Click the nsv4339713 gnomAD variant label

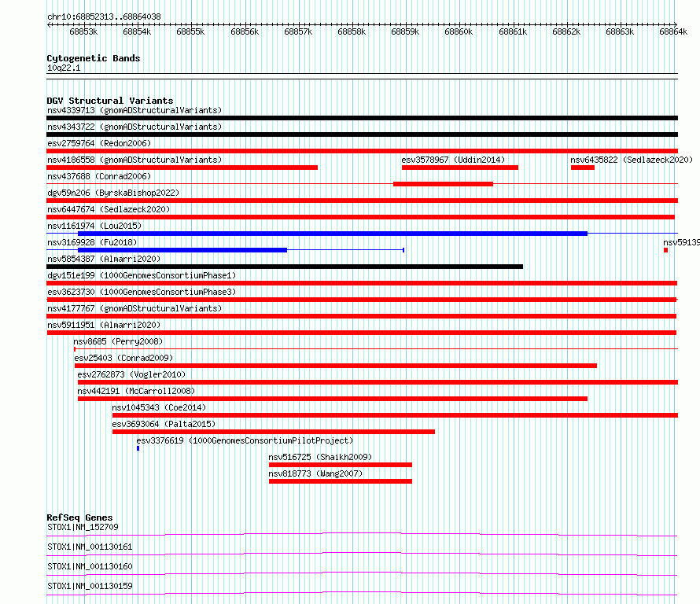(134, 110)
